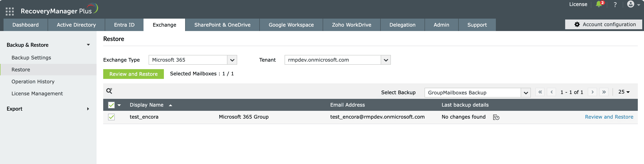Go to the last page arrow

tap(604, 92)
